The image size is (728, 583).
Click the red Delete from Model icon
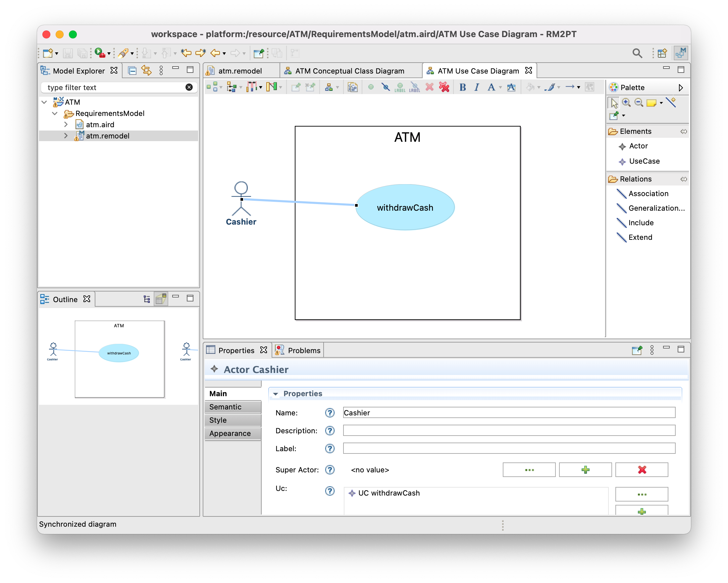point(444,87)
